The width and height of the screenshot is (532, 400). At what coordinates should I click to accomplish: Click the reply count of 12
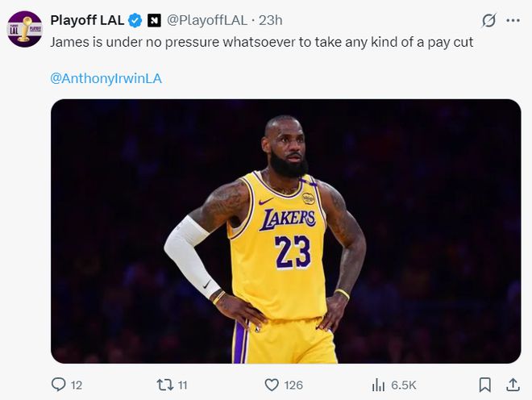[77, 385]
